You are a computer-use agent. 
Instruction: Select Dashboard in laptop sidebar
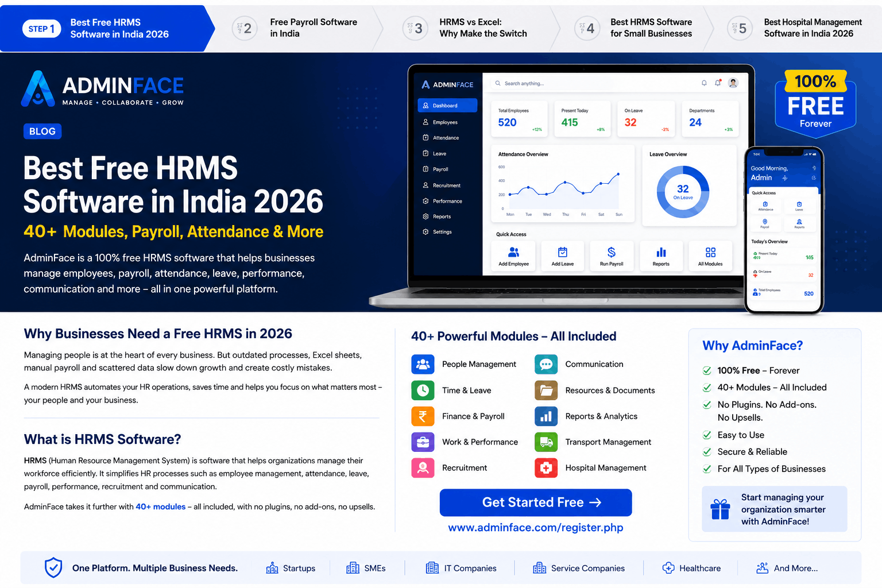447,106
